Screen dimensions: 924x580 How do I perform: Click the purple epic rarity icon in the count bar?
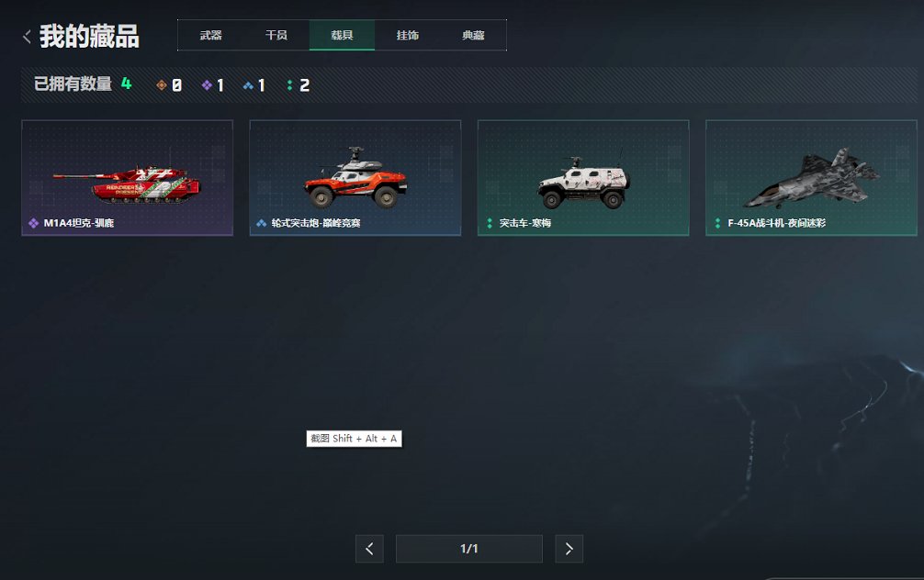coord(207,85)
